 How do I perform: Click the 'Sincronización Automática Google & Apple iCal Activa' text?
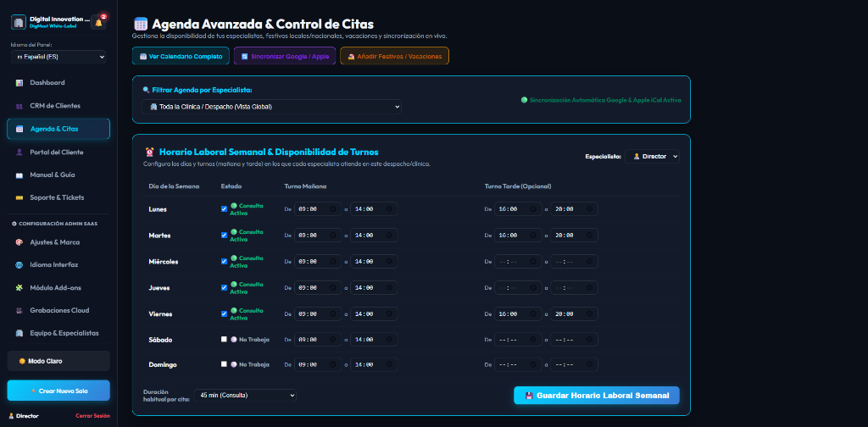605,101
